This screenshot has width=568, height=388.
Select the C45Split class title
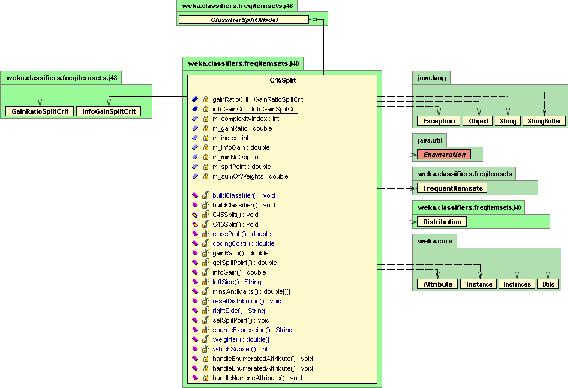pyautogui.click(x=283, y=80)
